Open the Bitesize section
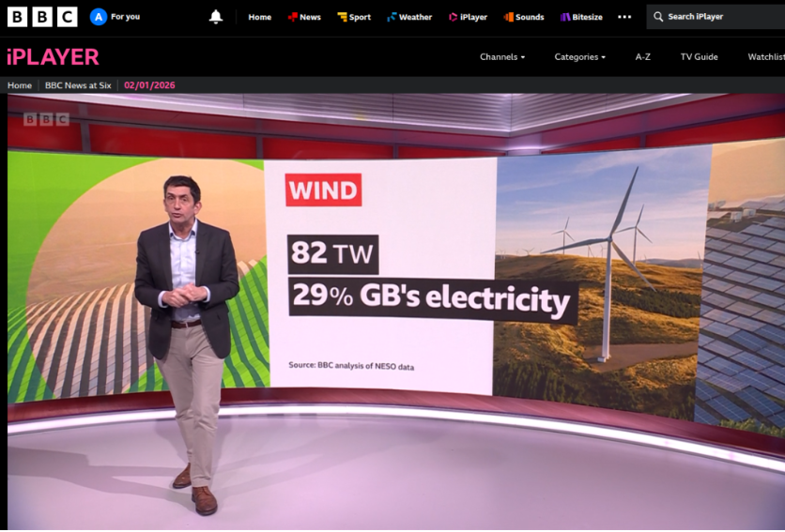 point(581,17)
